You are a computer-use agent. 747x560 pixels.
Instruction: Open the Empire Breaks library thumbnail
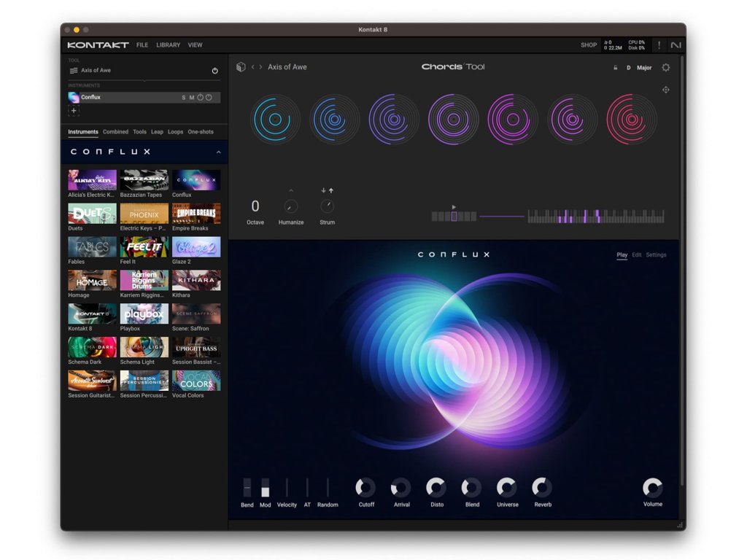pos(196,214)
